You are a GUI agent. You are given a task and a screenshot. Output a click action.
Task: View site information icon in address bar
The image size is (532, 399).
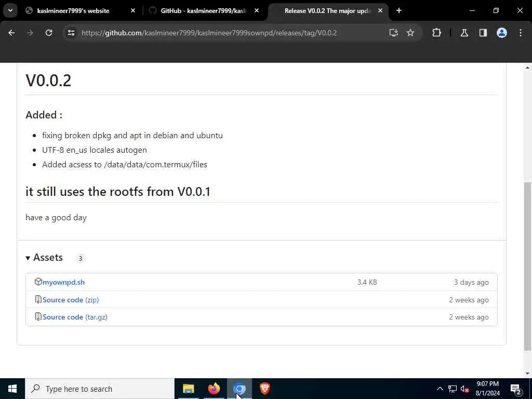pos(71,33)
